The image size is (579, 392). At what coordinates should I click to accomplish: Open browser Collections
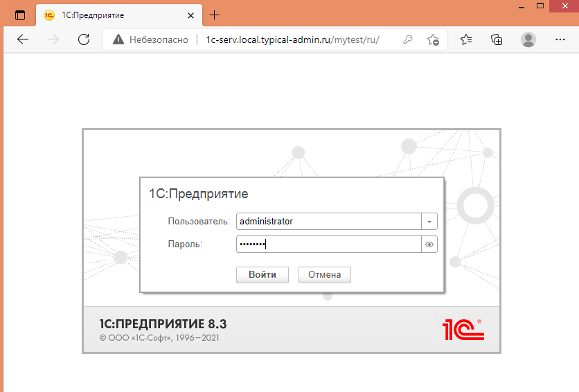(497, 39)
